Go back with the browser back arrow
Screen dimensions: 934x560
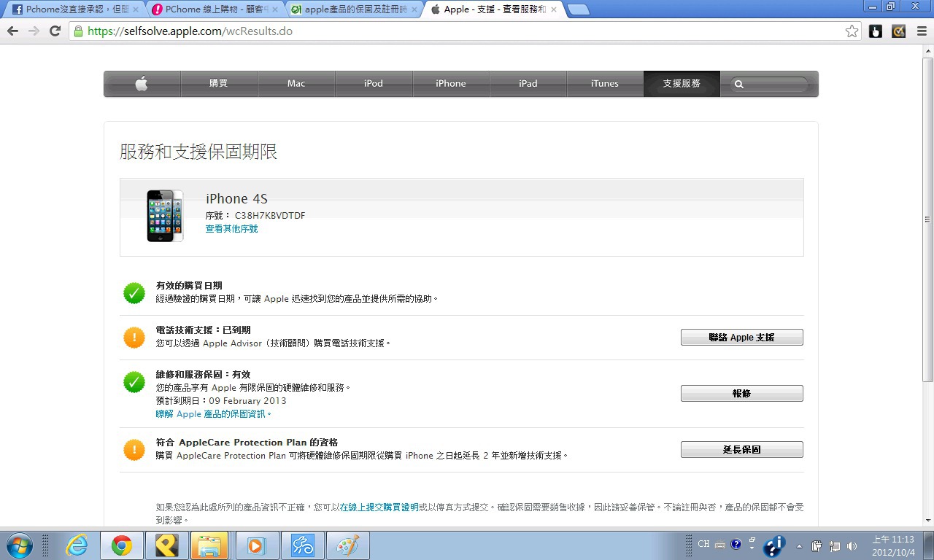pos(12,31)
